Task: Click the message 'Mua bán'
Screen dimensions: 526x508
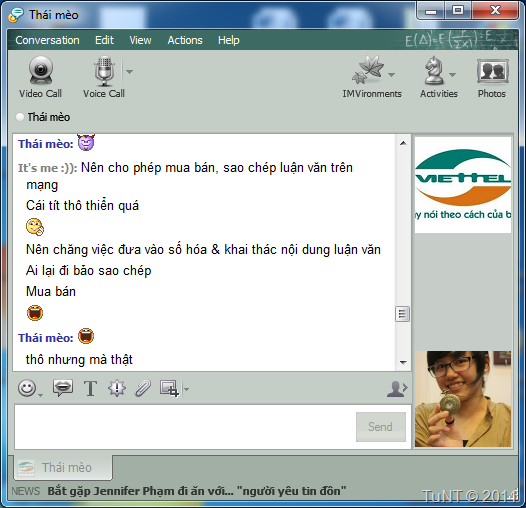Action: coord(51,292)
